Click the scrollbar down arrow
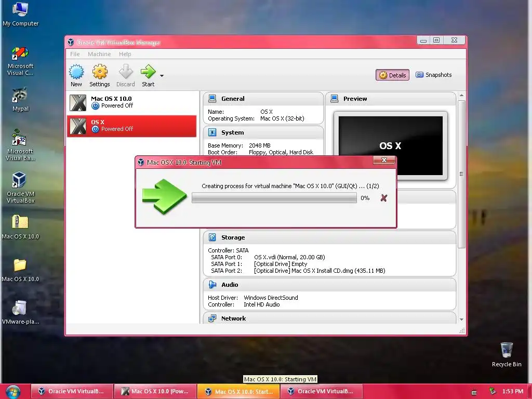The image size is (532, 399). point(461,320)
